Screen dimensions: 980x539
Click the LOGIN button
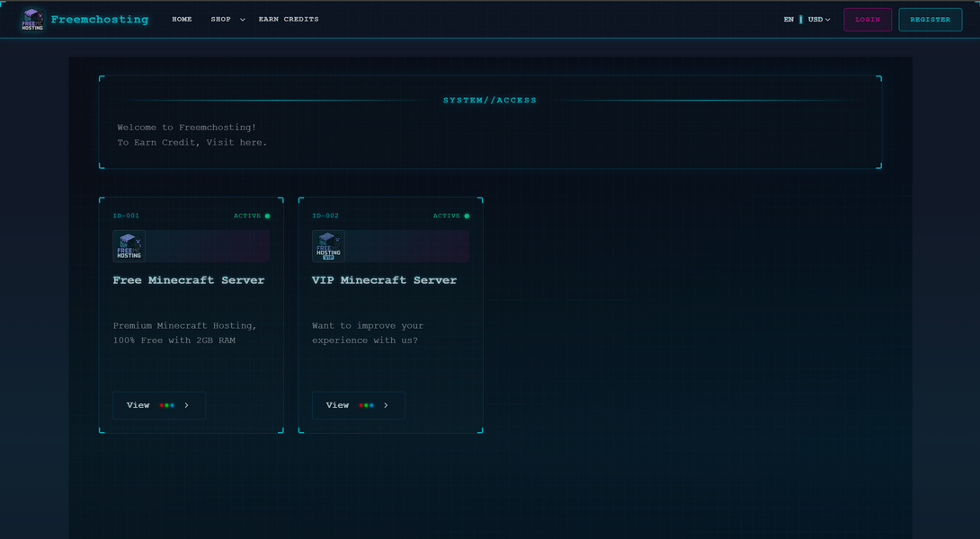pos(868,20)
